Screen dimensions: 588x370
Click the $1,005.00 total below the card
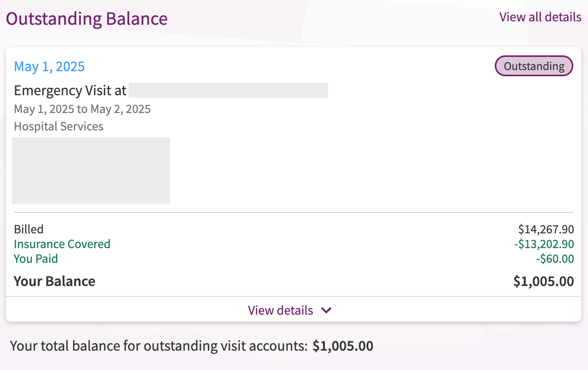343,346
